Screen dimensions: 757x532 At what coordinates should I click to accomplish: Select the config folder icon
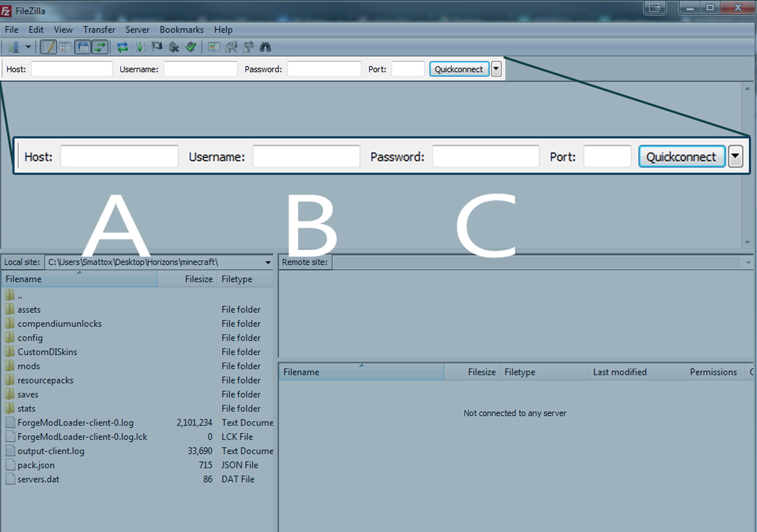pos(10,338)
